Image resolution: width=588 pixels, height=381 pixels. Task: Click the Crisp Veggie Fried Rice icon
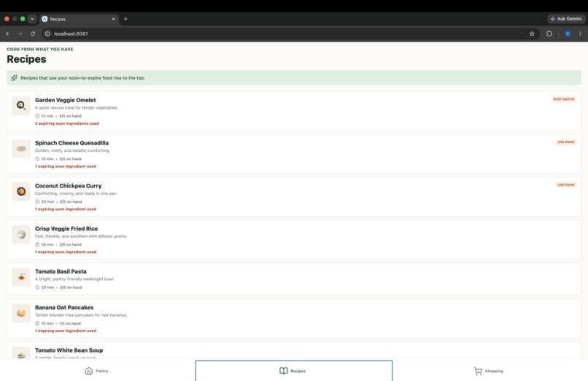pos(21,234)
